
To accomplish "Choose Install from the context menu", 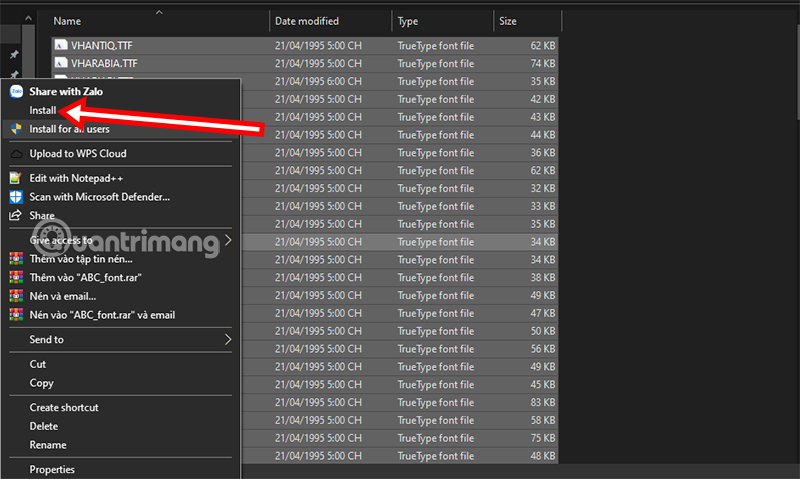I will point(43,110).
